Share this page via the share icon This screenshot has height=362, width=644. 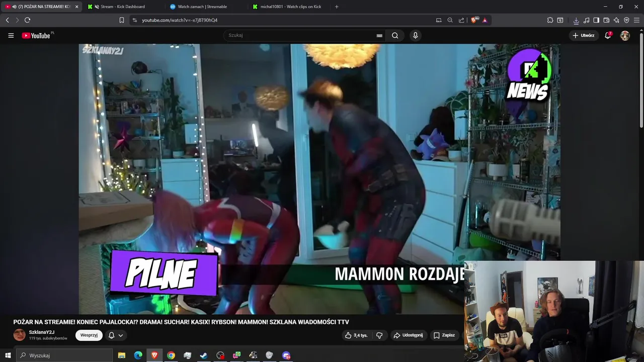click(461, 20)
